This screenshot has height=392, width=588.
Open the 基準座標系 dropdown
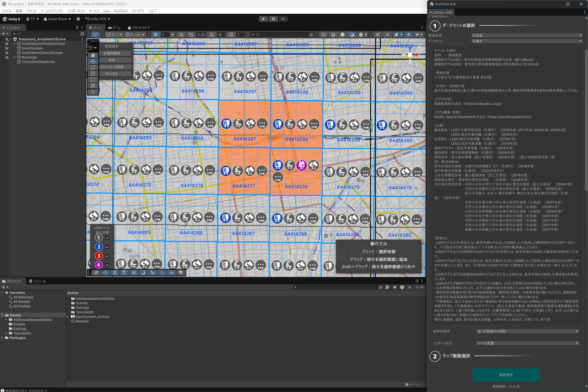coord(528,331)
